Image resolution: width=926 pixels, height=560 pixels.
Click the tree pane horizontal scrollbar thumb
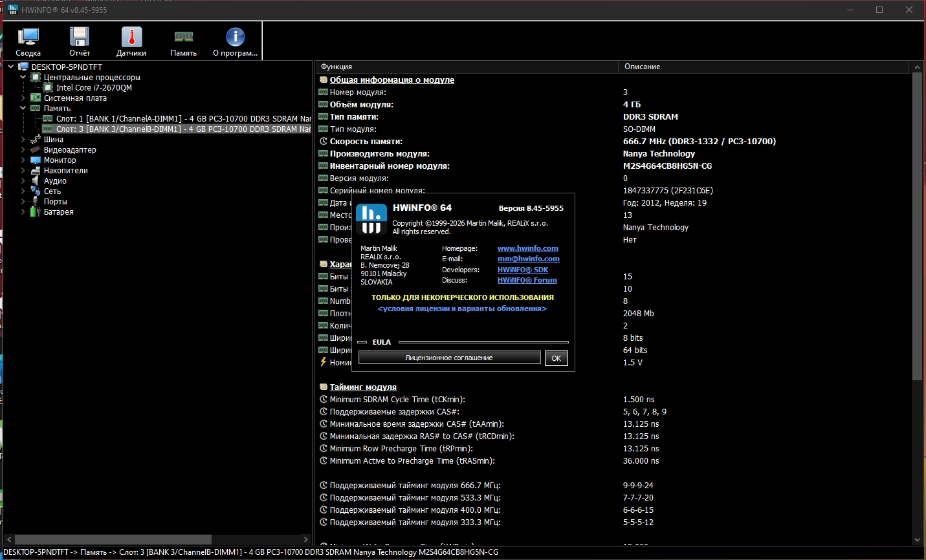(x=113, y=539)
